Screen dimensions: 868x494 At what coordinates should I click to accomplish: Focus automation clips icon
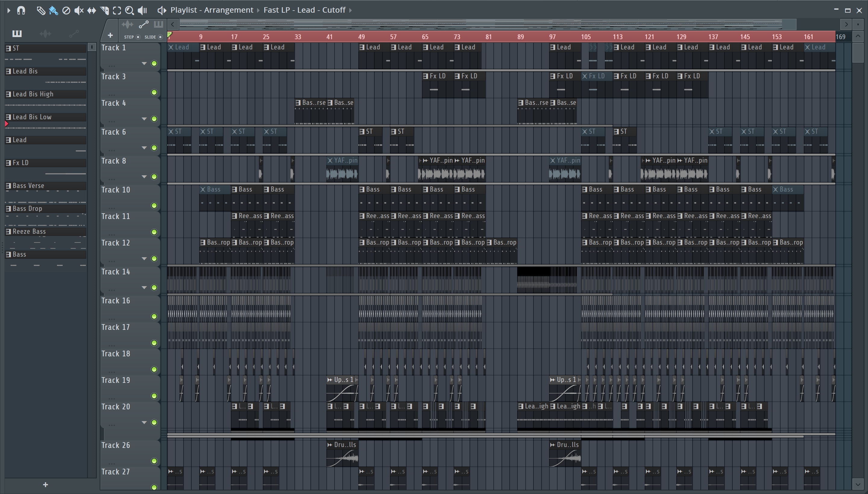(143, 24)
